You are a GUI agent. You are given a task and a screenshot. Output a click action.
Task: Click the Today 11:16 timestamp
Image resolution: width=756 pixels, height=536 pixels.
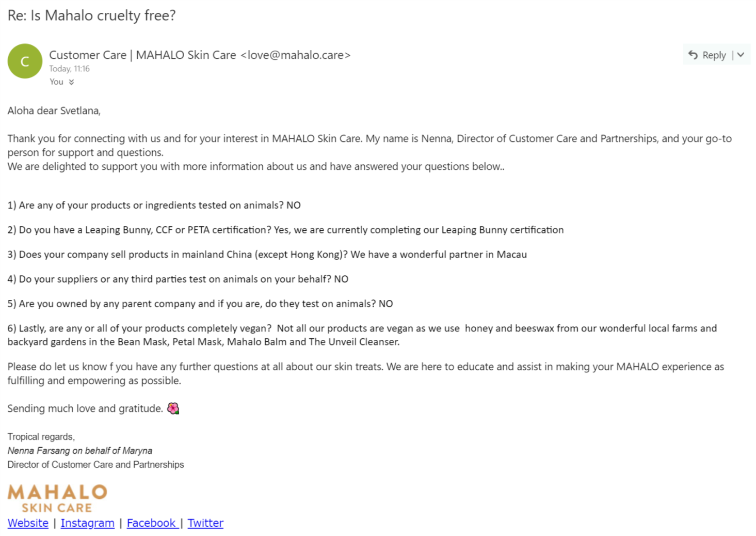point(69,69)
